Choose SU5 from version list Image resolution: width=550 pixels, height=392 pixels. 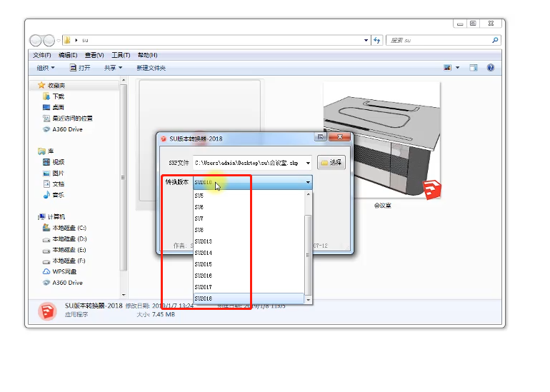[x=249, y=196]
